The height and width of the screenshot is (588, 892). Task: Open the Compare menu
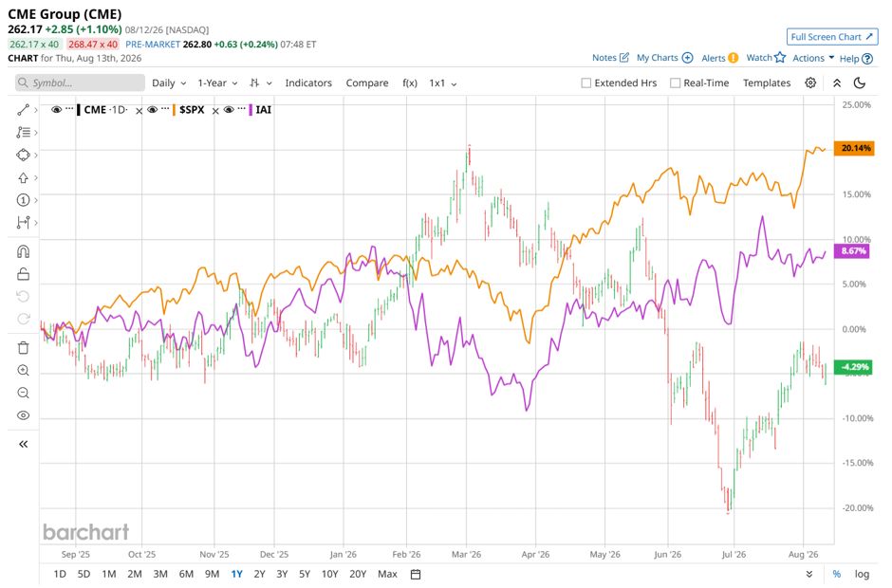point(367,83)
